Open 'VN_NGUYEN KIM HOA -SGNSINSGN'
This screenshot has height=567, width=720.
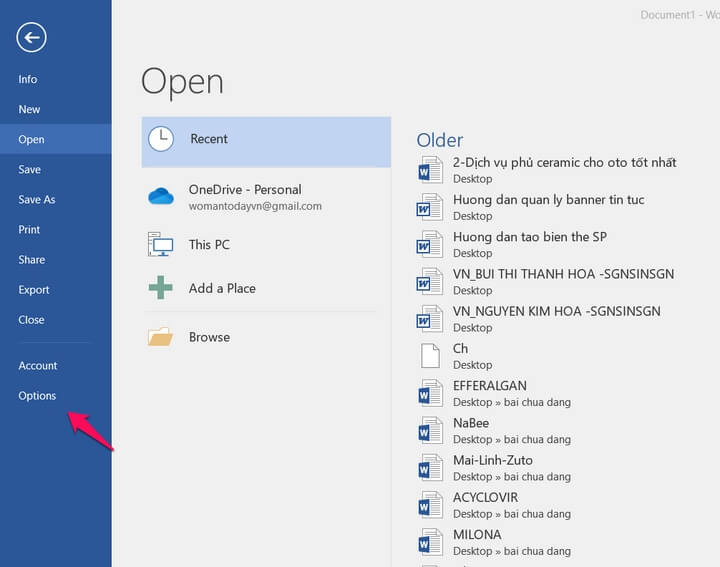557,311
